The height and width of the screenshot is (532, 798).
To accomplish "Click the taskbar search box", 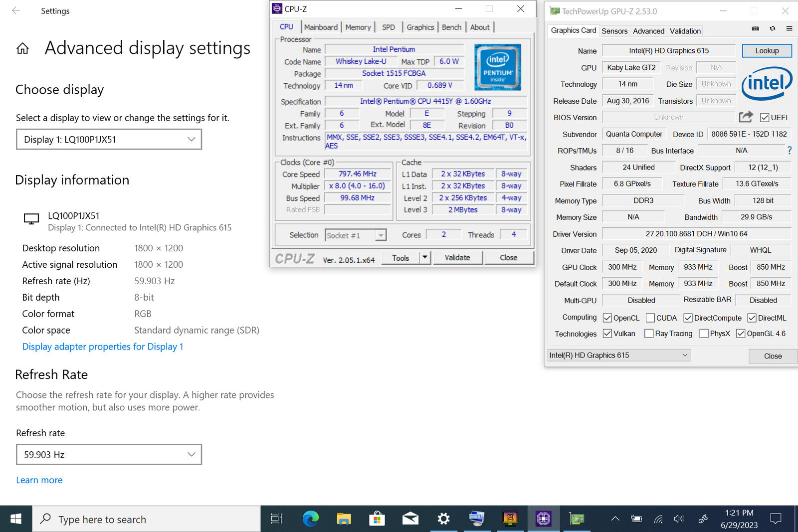I will coord(147,520).
